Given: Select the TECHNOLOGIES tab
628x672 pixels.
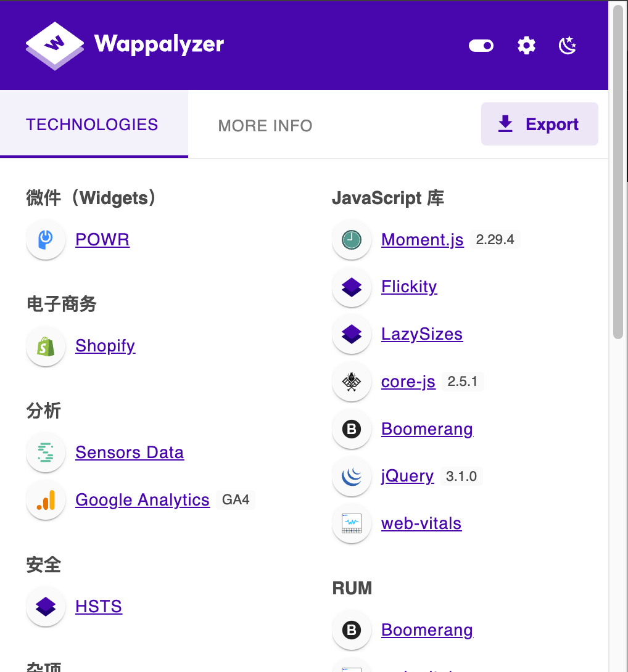Looking at the screenshot, I should click(94, 124).
